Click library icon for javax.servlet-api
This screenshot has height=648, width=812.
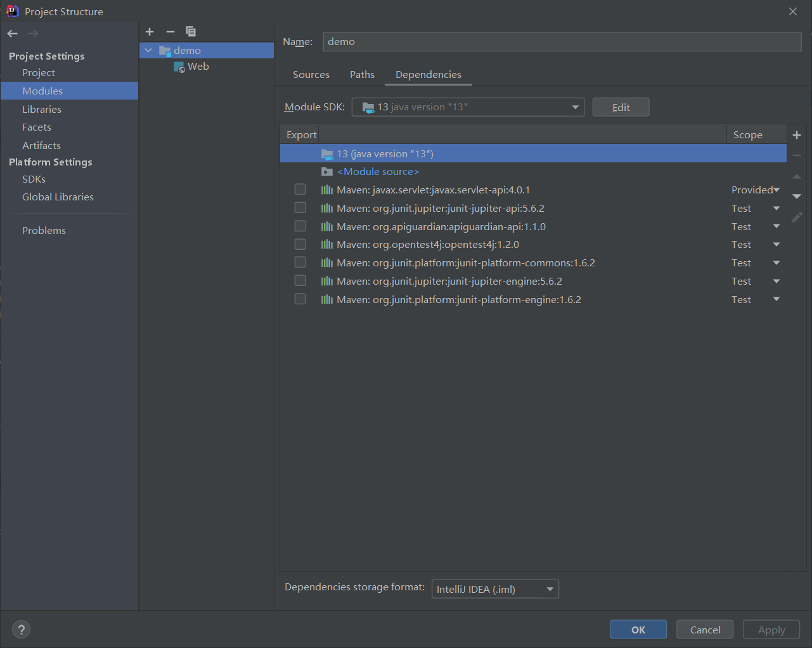pos(327,190)
